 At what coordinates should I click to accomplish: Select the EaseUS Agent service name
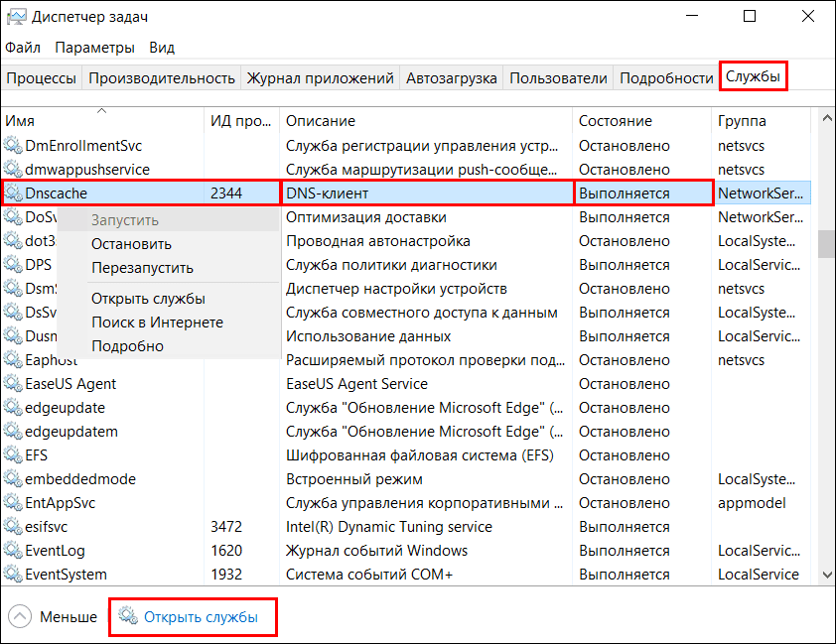(70, 384)
